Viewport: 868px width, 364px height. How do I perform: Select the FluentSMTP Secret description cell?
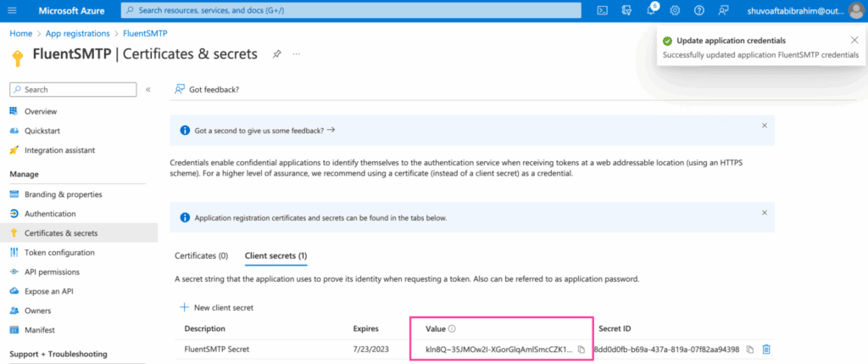[x=217, y=350]
